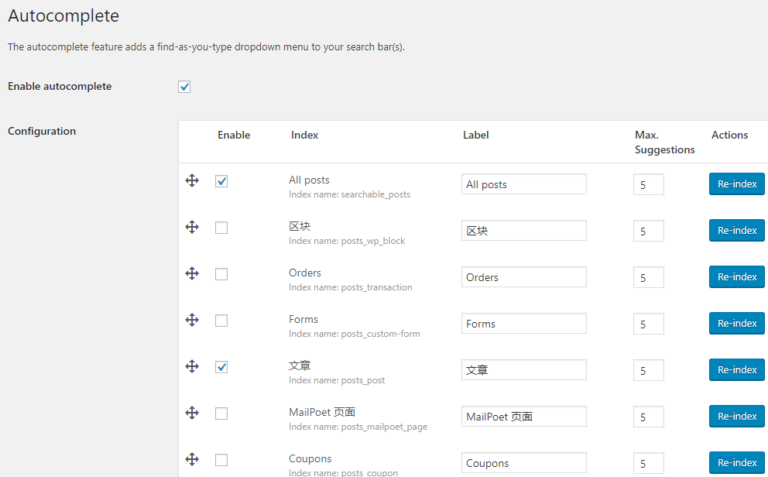
Task: Enable the Forms index checkbox
Action: click(221, 321)
